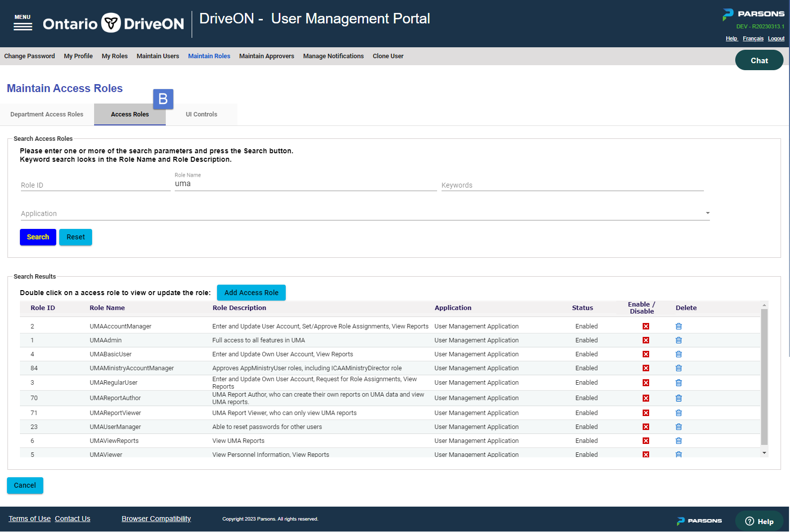
Task: Delete the UMAViewReports role via trash icon
Action: pyautogui.click(x=678, y=441)
